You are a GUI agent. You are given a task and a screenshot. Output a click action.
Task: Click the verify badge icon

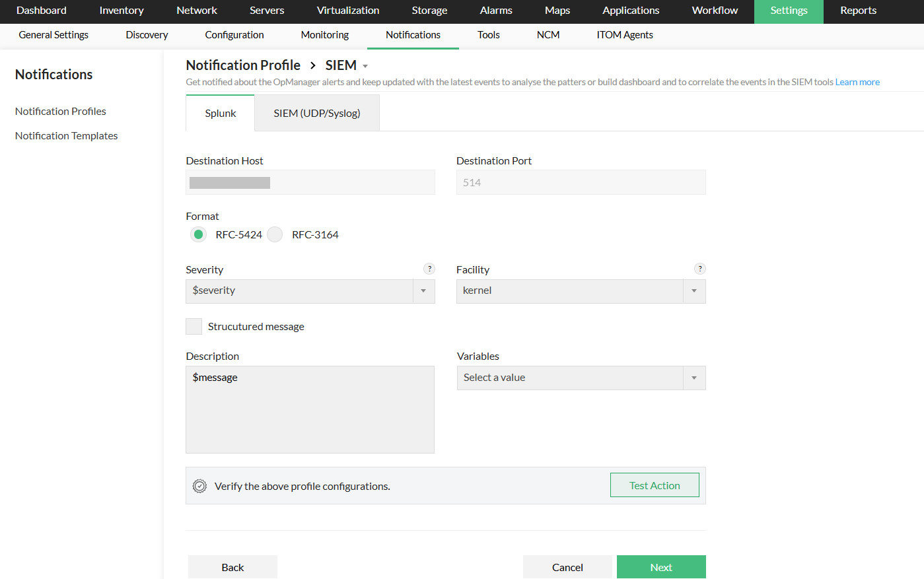click(x=199, y=486)
